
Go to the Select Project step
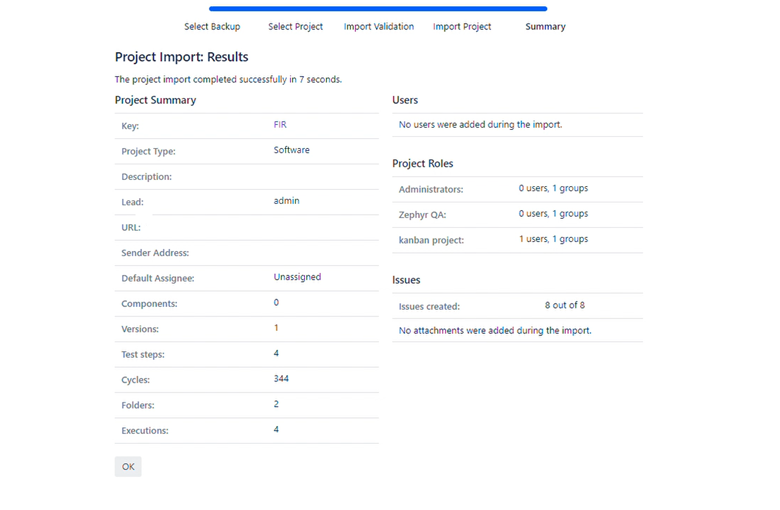click(x=295, y=27)
